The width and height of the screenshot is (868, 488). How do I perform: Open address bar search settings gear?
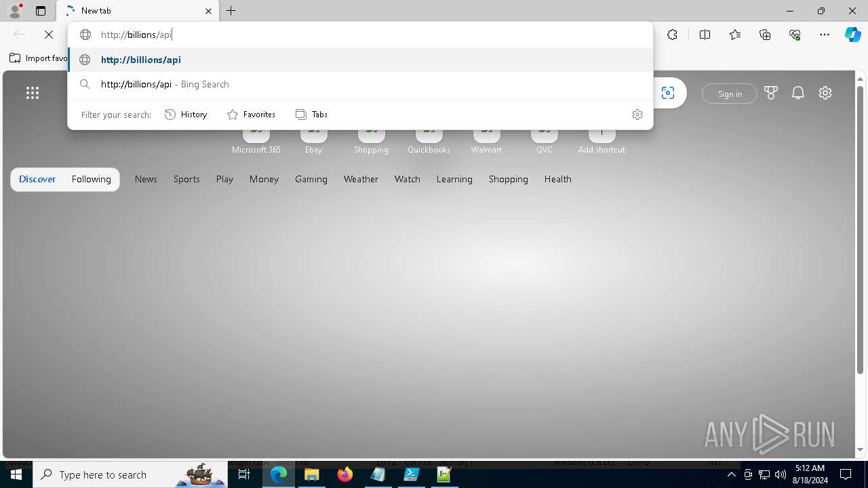(x=637, y=115)
